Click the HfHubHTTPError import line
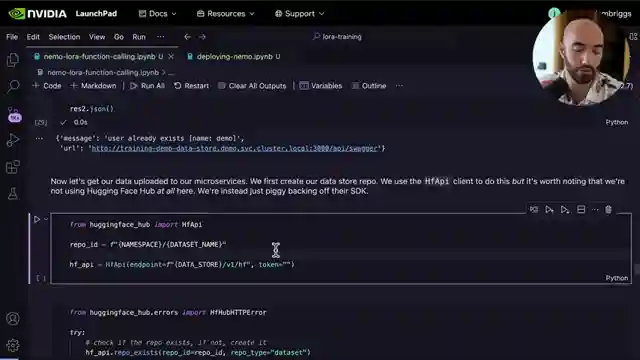 pyautogui.click(x=168, y=312)
